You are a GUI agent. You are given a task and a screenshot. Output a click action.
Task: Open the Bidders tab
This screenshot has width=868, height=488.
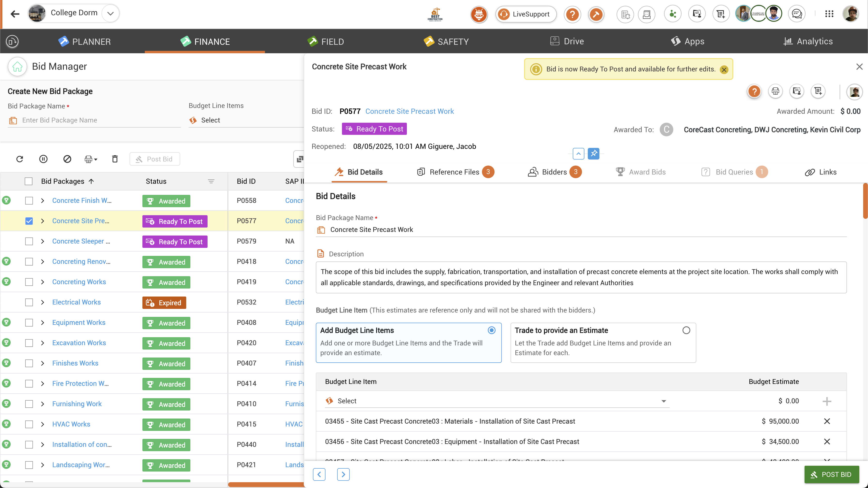click(x=554, y=172)
